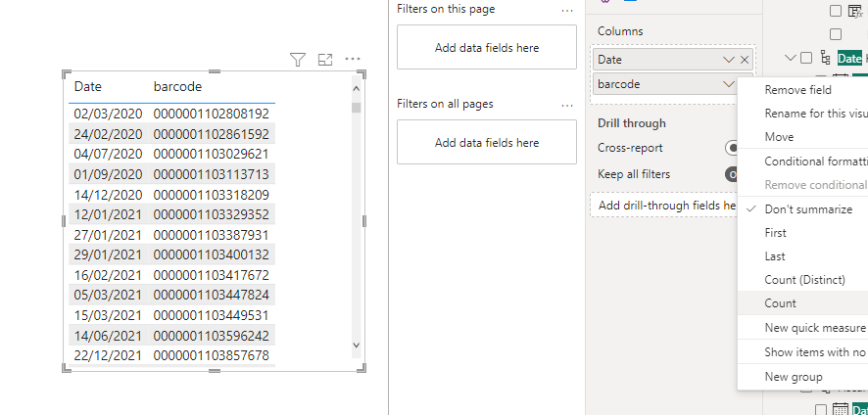Select Don't summarize option

(x=802, y=209)
